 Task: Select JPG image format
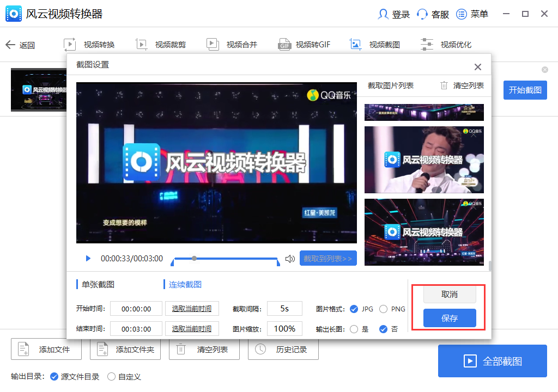[354, 309]
